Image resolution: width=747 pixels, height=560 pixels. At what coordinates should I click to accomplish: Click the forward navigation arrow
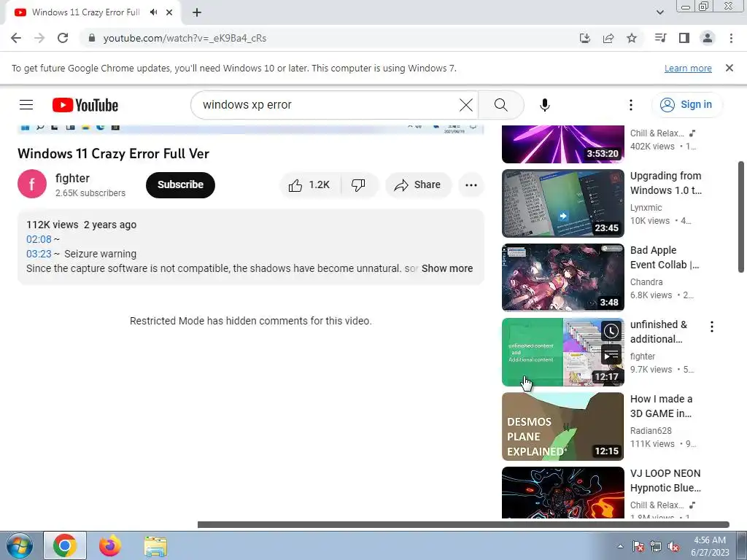coord(39,38)
